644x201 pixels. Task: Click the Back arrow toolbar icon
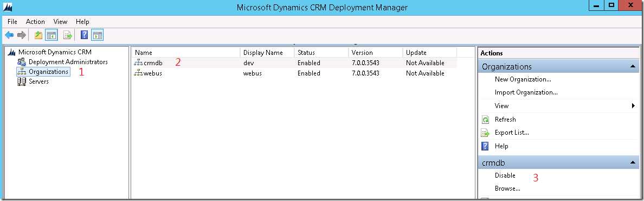[9, 35]
